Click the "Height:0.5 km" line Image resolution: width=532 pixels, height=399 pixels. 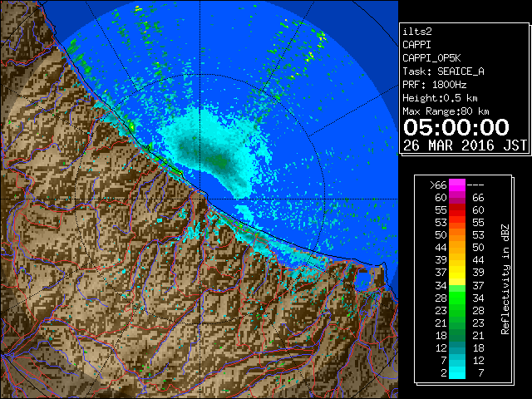point(440,98)
